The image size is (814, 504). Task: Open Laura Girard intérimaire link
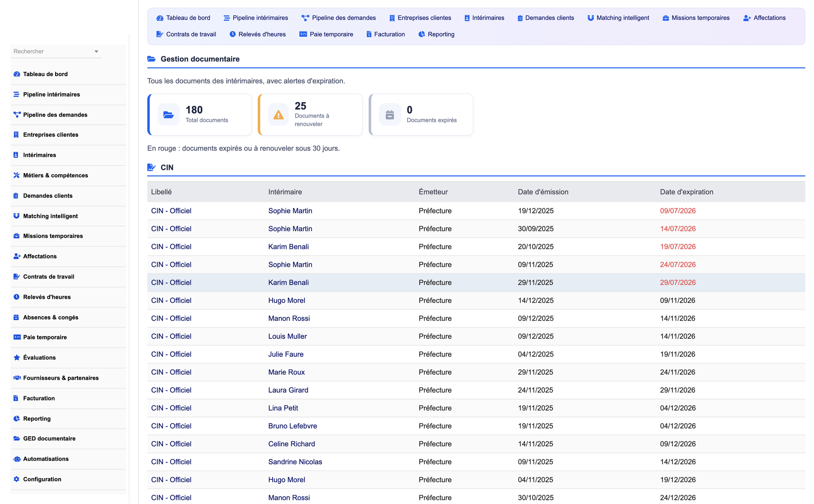pos(288,390)
